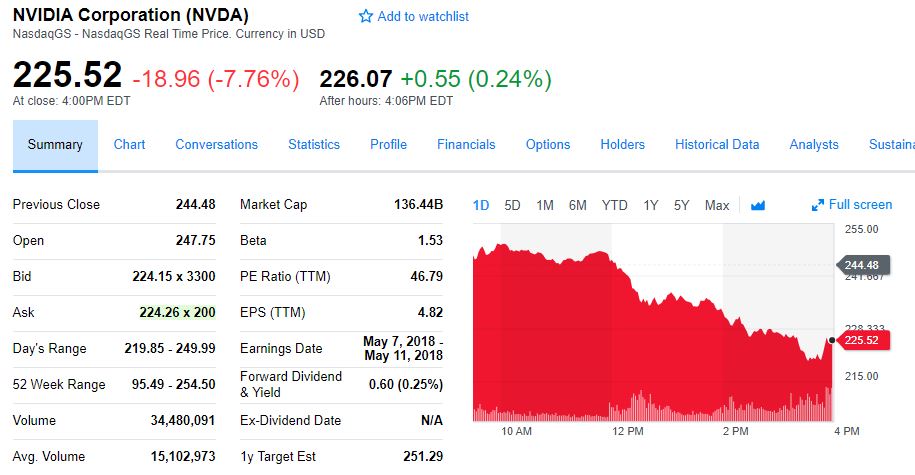Screen dimensions: 915x475
Task: Open the Financials tab
Action: coord(466,145)
